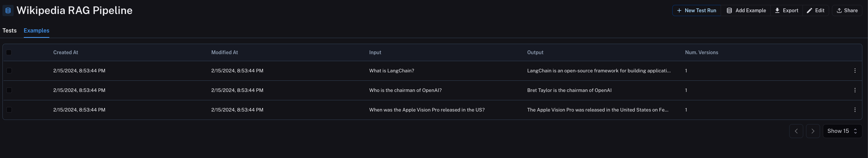Click the Created At column header
This screenshot has width=868, height=158.
(x=65, y=52)
